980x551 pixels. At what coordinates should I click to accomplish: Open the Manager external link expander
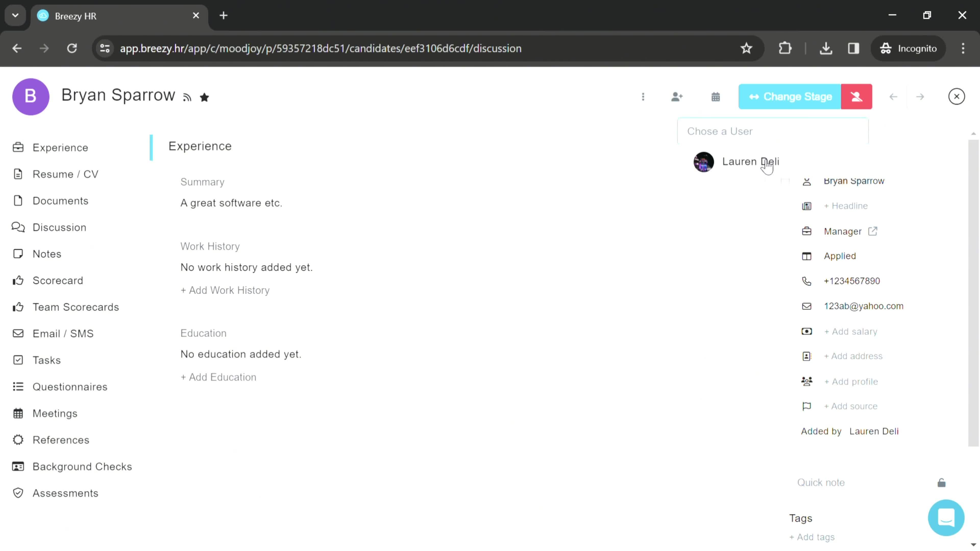(873, 231)
